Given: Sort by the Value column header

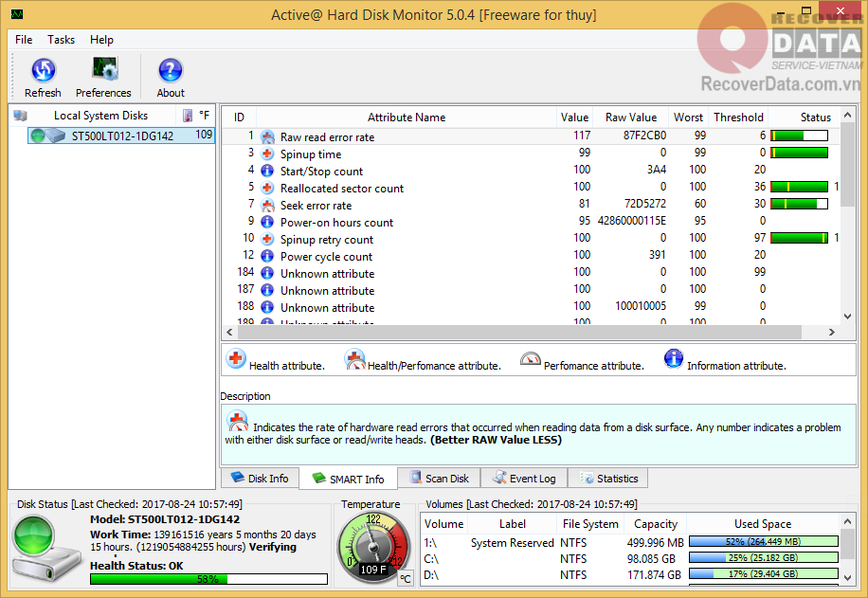Looking at the screenshot, I should (x=574, y=118).
